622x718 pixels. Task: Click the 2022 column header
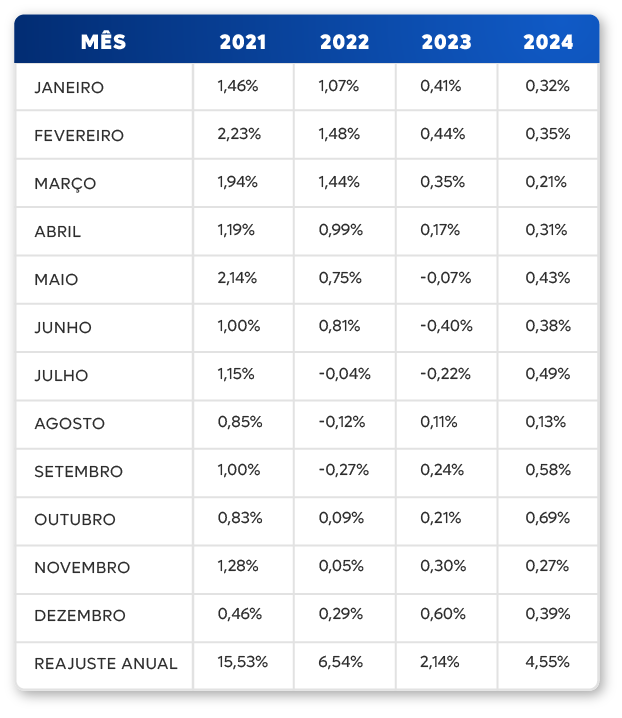click(344, 42)
